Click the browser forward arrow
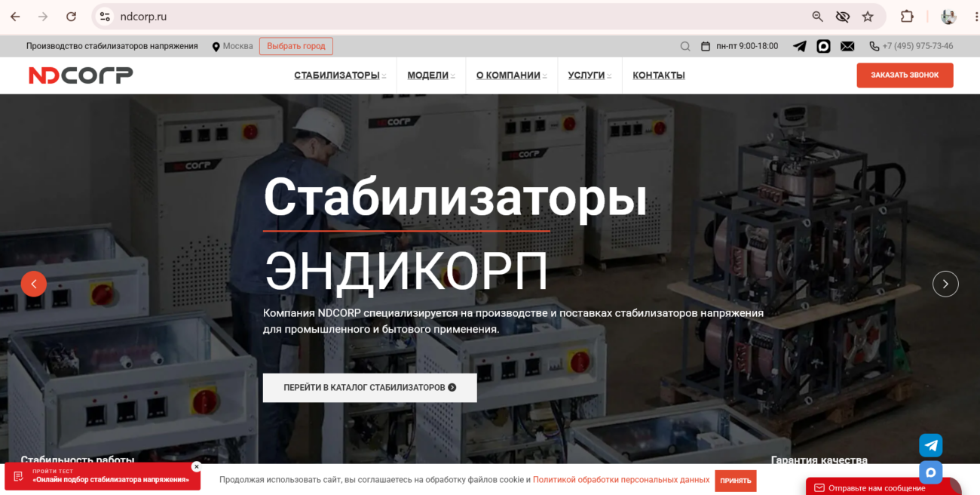This screenshot has width=980, height=495. [x=43, y=17]
